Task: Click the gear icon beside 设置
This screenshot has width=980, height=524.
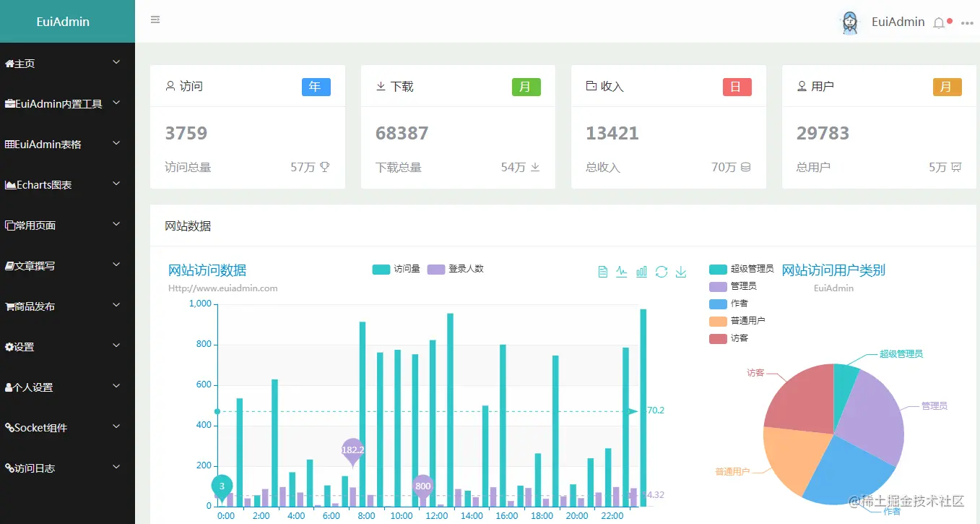Action: 9,347
